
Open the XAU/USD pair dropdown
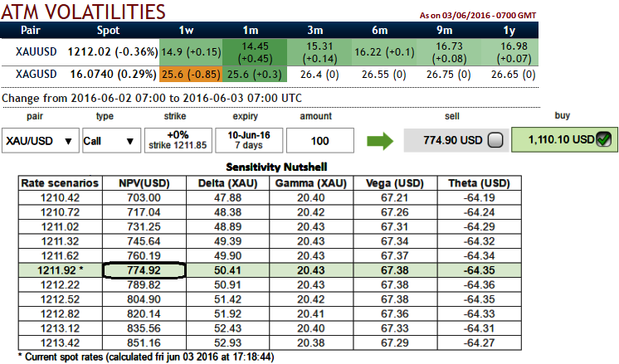[x=41, y=140]
